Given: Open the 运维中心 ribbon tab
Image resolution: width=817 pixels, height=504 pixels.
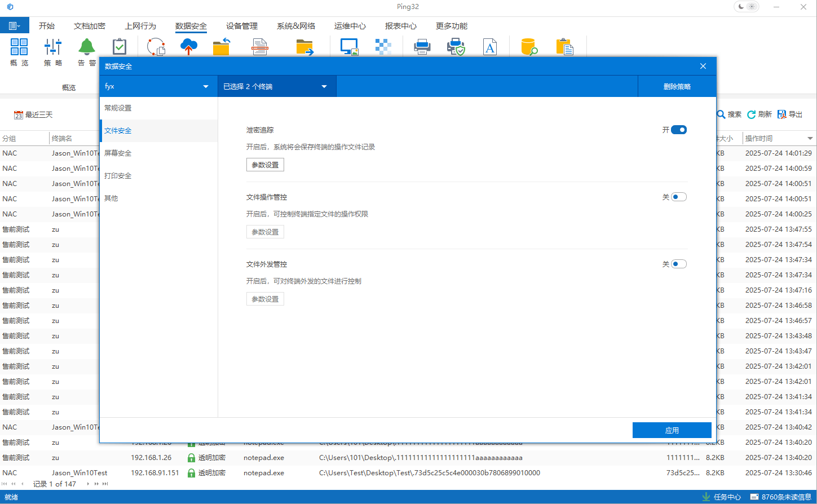Looking at the screenshot, I should point(351,25).
